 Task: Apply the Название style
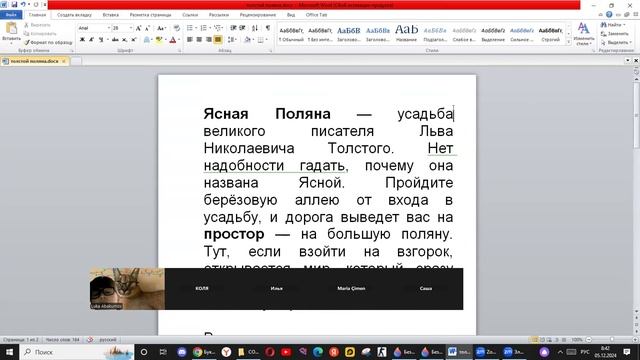pos(407,34)
